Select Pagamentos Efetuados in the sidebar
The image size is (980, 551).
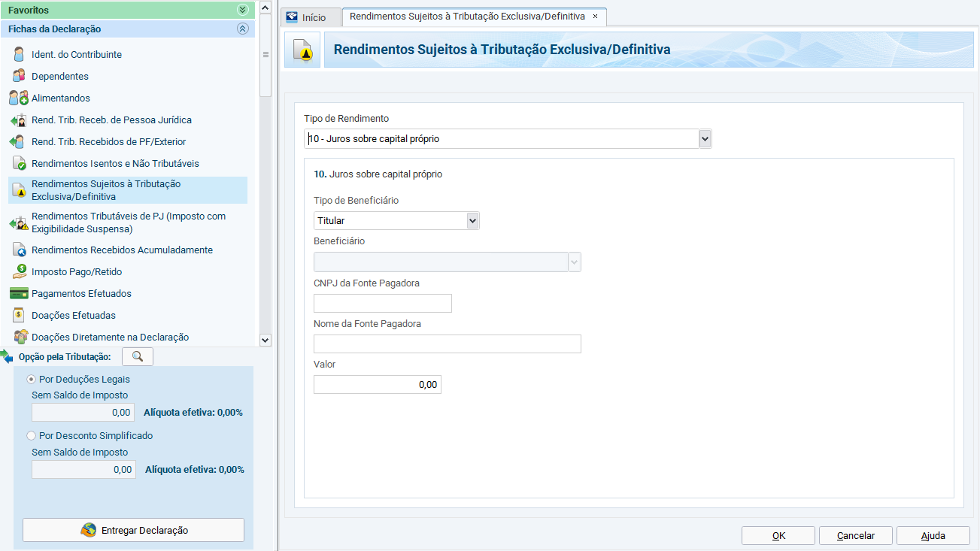(x=81, y=293)
